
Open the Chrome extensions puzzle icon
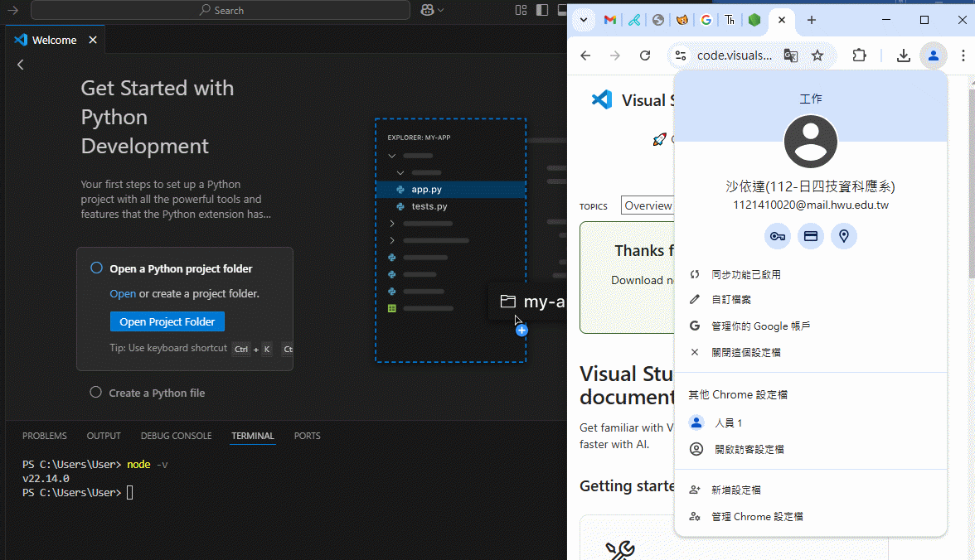(860, 56)
